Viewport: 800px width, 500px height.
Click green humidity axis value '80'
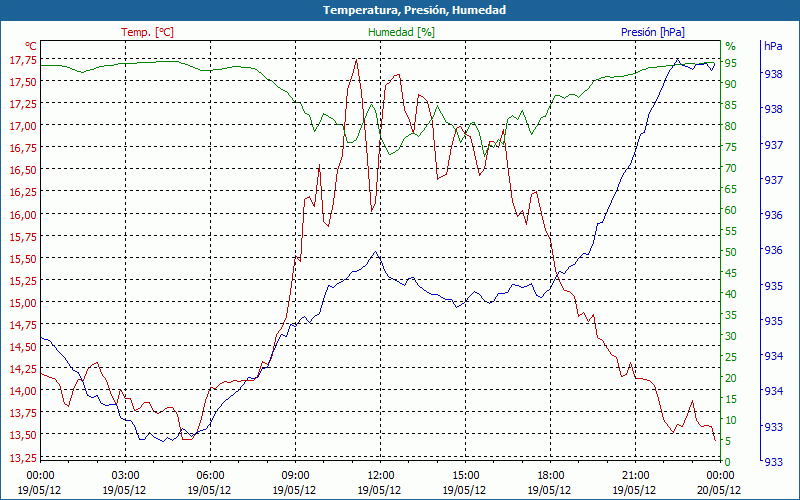tap(731, 126)
